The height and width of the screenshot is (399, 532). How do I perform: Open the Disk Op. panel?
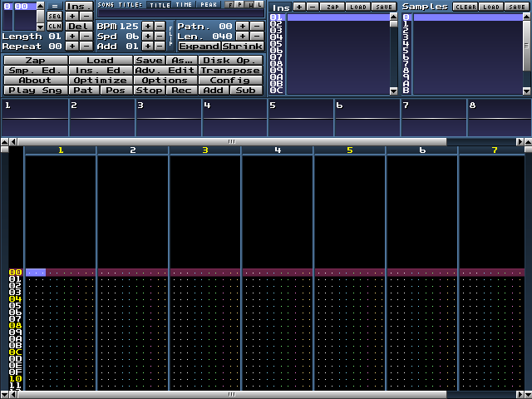click(x=230, y=60)
